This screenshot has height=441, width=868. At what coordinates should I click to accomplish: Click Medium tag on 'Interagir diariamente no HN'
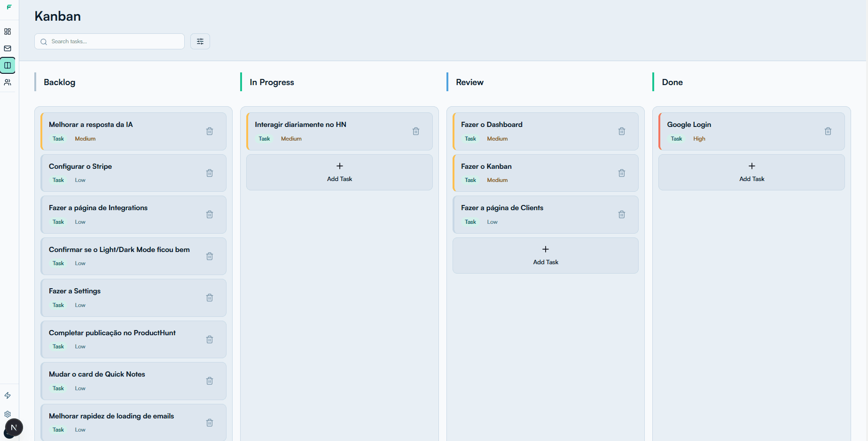point(291,139)
